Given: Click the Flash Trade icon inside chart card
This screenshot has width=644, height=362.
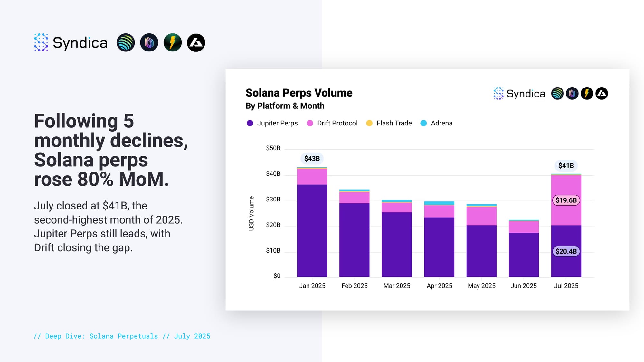Looking at the screenshot, I should point(587,93).
